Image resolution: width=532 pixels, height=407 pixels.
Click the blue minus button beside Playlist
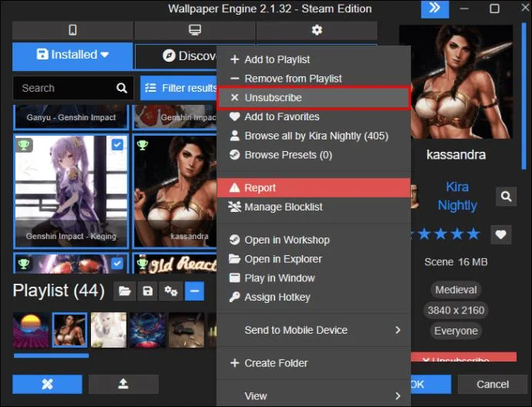[194, 291]
